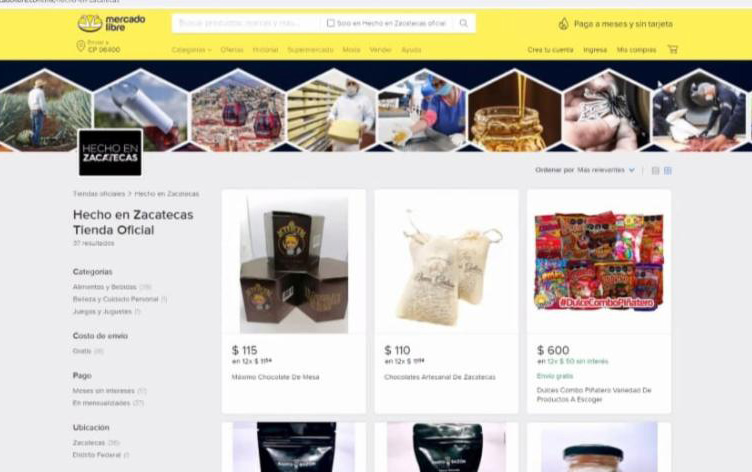Screen dimensions: 752x472
Task: Open the 'Ordenar por Más relevantes' dropdown
Action: [585, 170]
